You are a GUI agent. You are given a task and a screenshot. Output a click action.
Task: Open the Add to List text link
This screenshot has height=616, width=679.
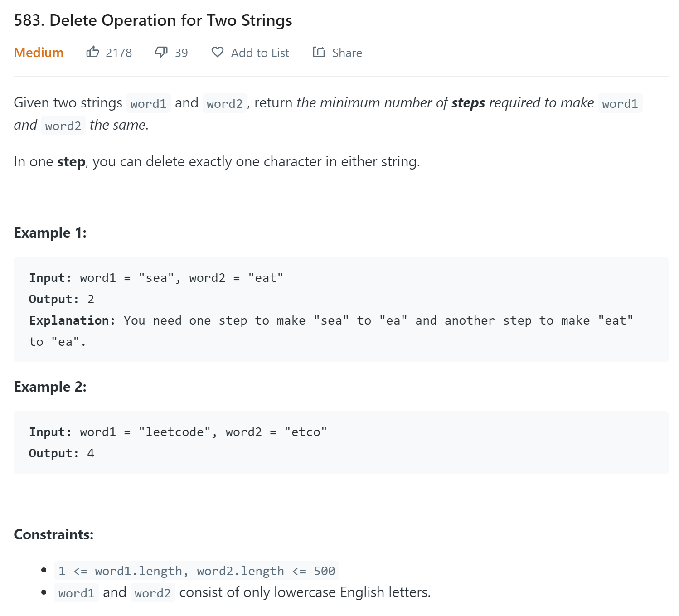pos(260,53)
